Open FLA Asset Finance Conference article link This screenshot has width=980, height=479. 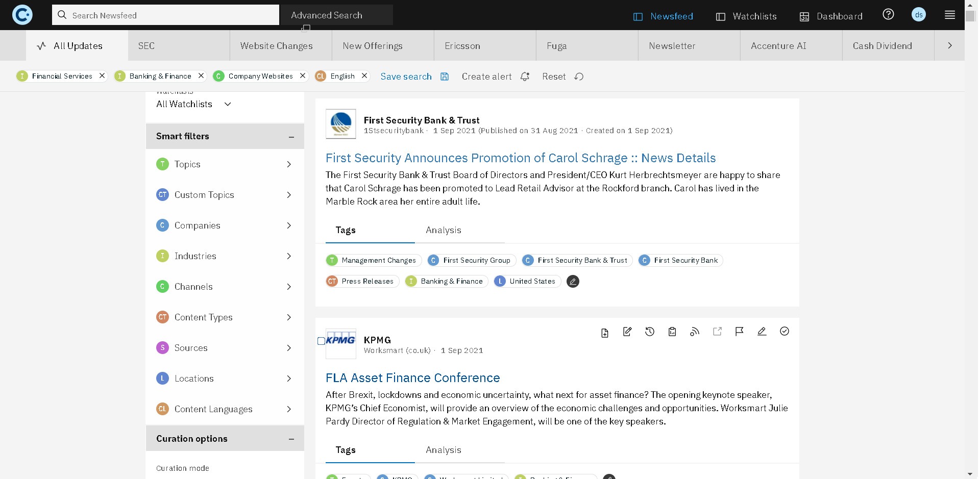tap(412, 378)
